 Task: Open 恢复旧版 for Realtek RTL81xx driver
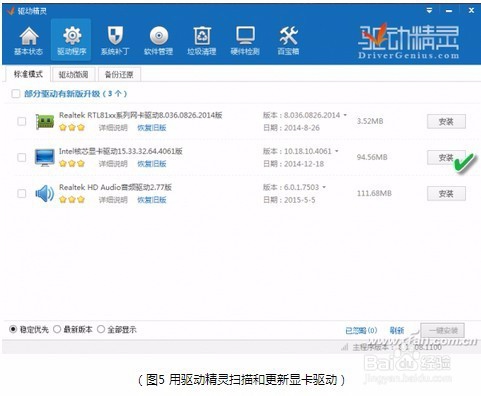tap(152, 128)
